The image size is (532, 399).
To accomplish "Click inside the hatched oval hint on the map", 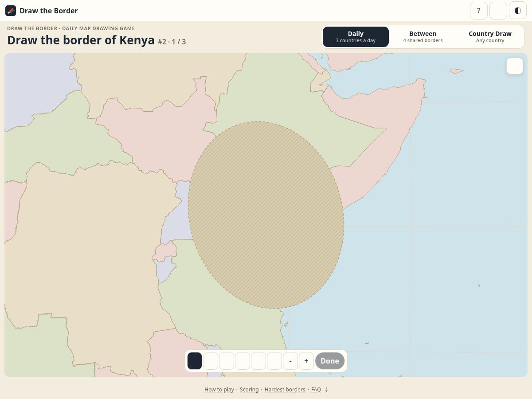I will coord(266,215).
